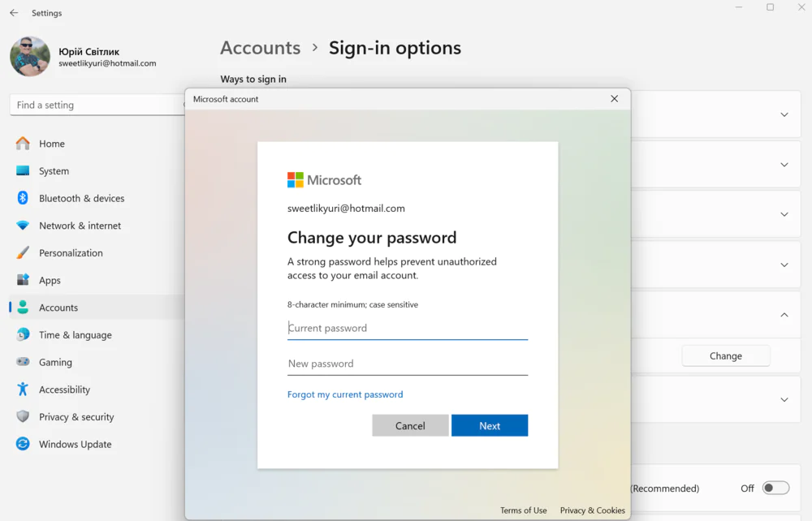Open Windows Update label
Viewport: 812px width, 521px height.
75,445
